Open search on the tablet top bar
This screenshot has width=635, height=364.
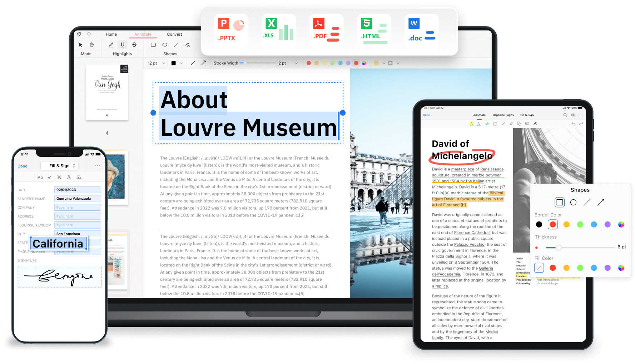click(565, 115)
